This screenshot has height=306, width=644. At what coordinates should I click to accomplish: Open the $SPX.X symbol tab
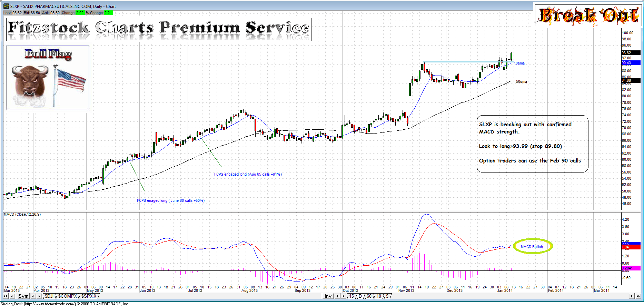tap(89, 296)
